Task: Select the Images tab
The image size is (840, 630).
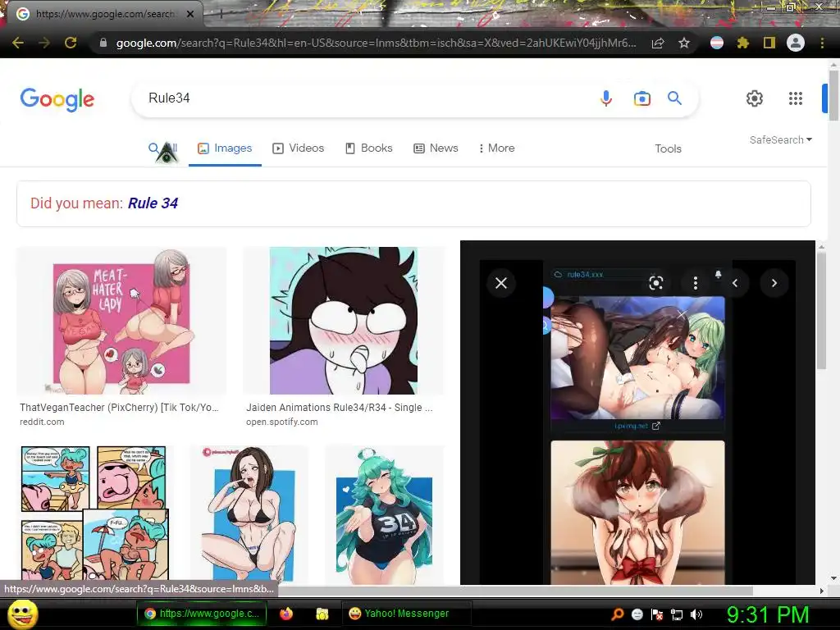Action: coord(225,148)
